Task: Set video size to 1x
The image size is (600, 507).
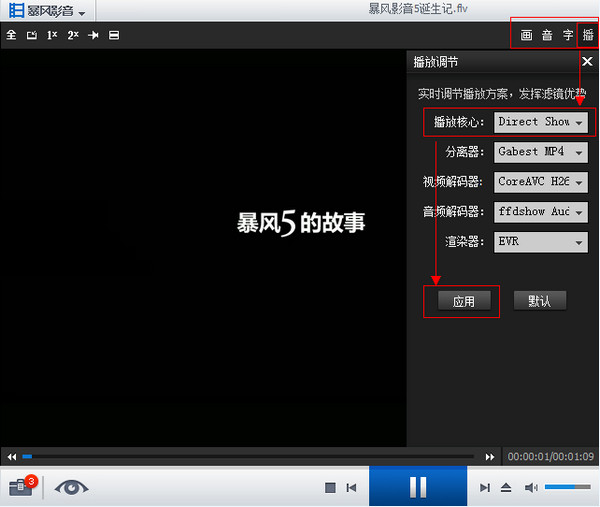Action: pyautogui.click(x=52, y=35)
